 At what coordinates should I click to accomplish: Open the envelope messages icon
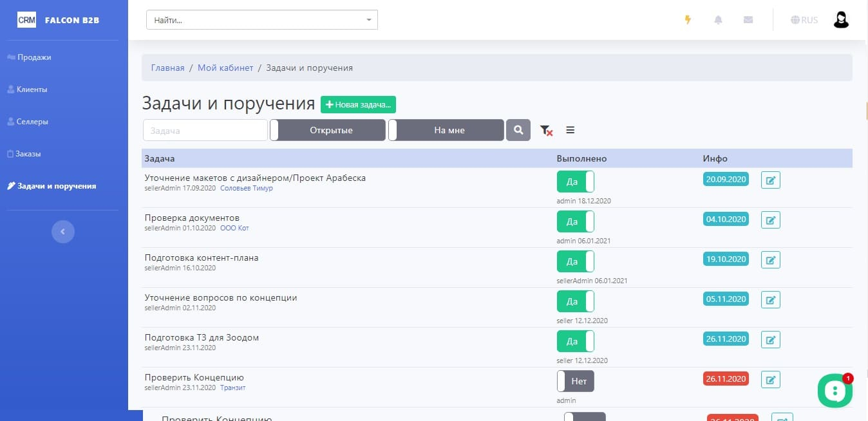click(748, 20)
